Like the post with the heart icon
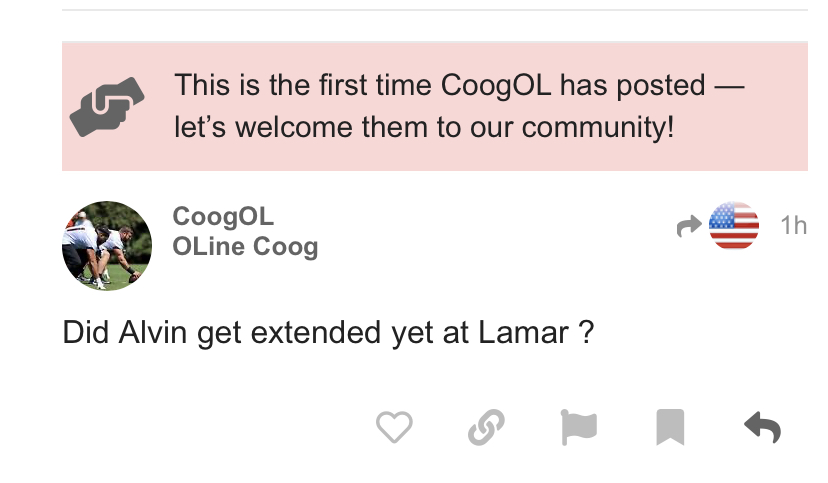 pyautogui.click(x=394, y=427)
